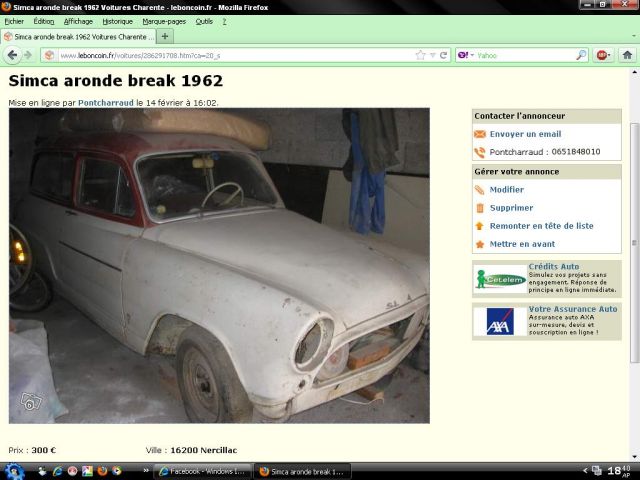This screenshot has height=480, width=640.
Task: Open the Pontcharraud seller link
Action: [106, 103]
